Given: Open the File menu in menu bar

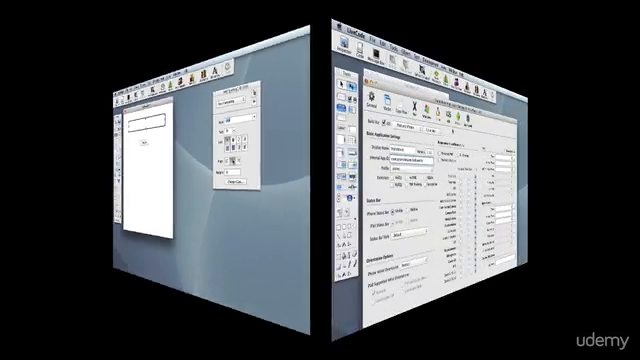Looking at the screenshot, I should (x=372, y=39).
